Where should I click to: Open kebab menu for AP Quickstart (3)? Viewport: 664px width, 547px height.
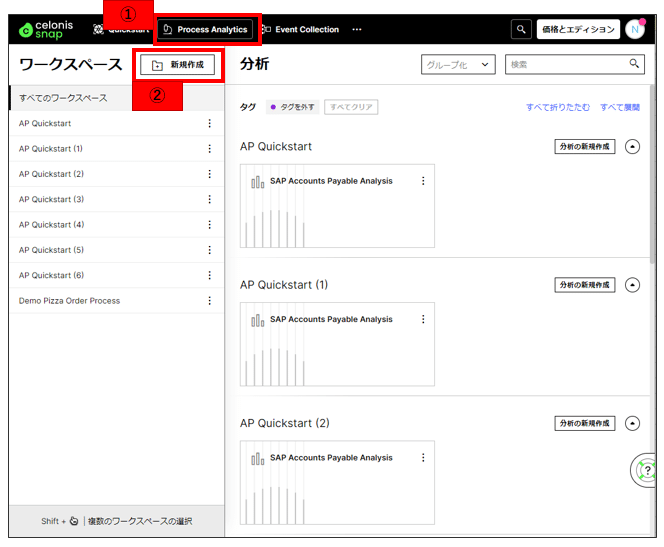[210, 199]
